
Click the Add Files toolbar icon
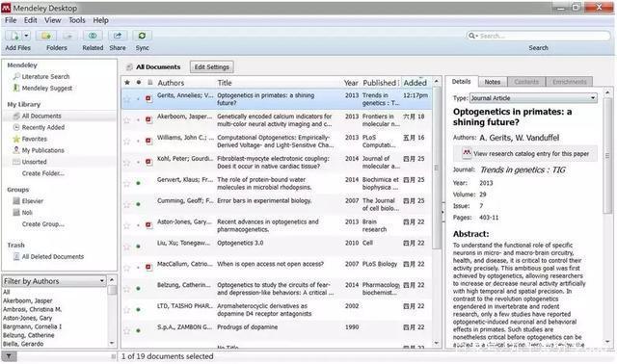point(14,36)
